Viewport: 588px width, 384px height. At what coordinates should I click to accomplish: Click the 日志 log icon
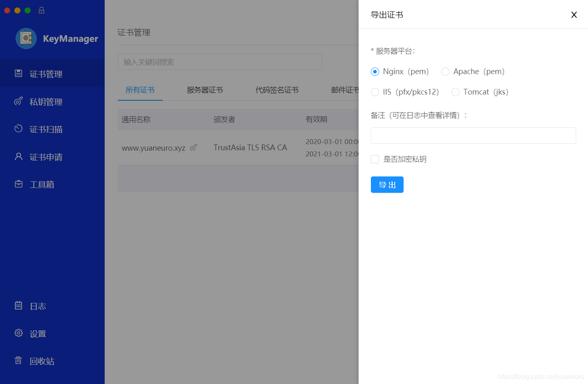coord(18,305)
